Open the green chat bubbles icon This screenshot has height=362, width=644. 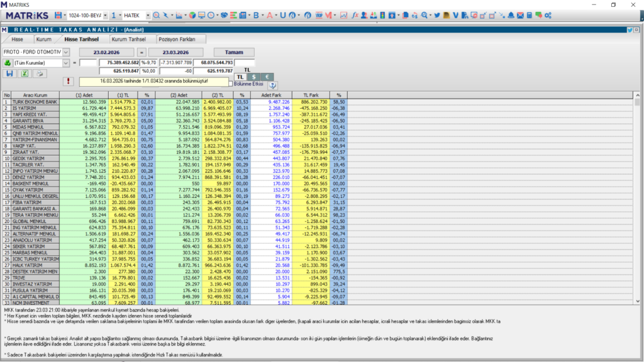pyautogui.click(x=538, y=15)
